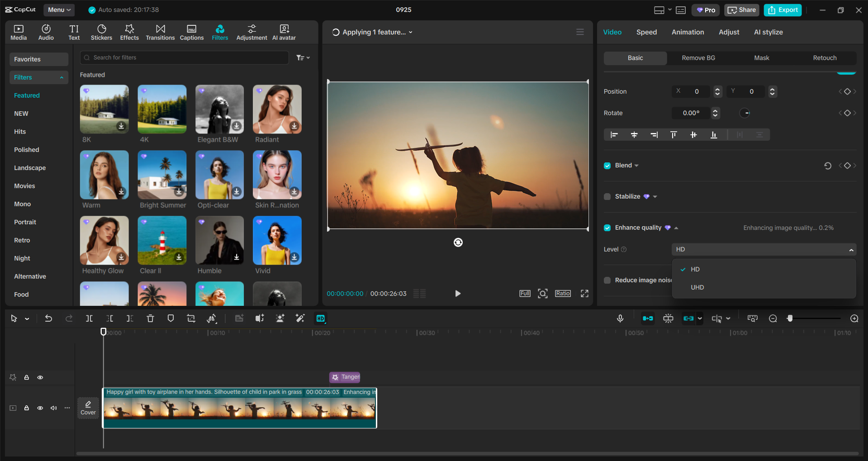The image size is (868, 461).
Task: Switch to the Remove BG tab
Action: pyautogui.click(x=698, y=58)
